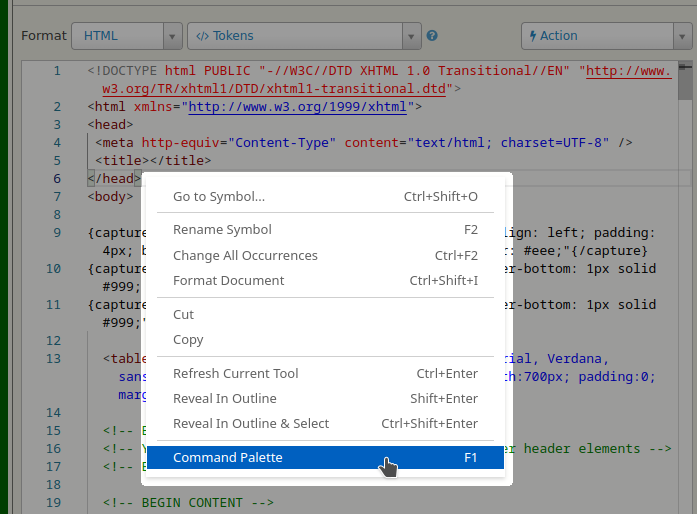The width and height of the screenshot is (697, 514).
Task: Click the Tokens code brackets icon
Action: (202, 36)
